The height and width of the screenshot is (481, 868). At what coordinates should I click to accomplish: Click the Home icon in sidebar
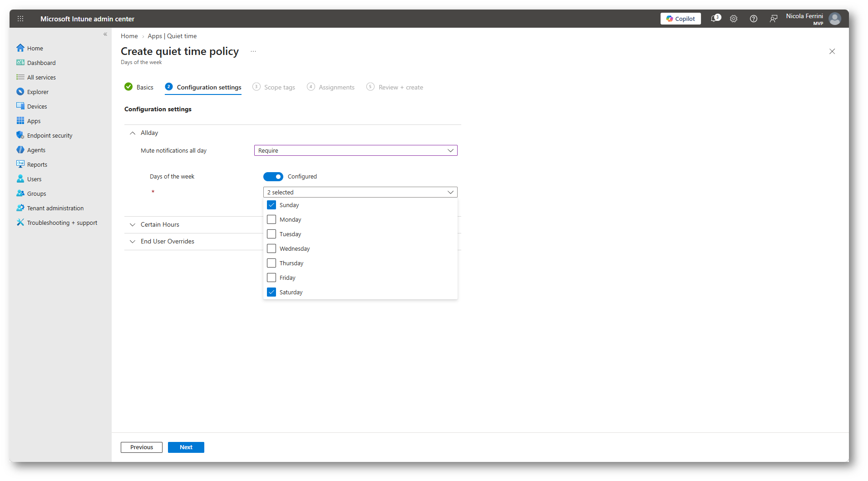pos(20,48)
